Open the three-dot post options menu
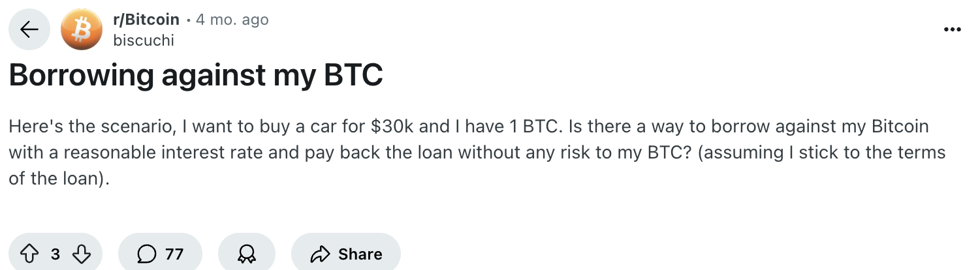 (952, 29)
